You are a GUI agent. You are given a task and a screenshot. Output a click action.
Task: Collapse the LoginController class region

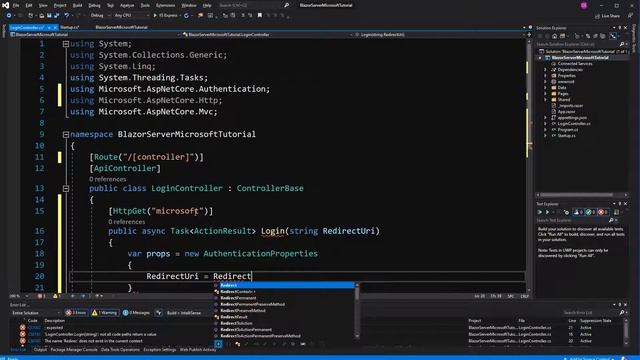click(66, 189)
